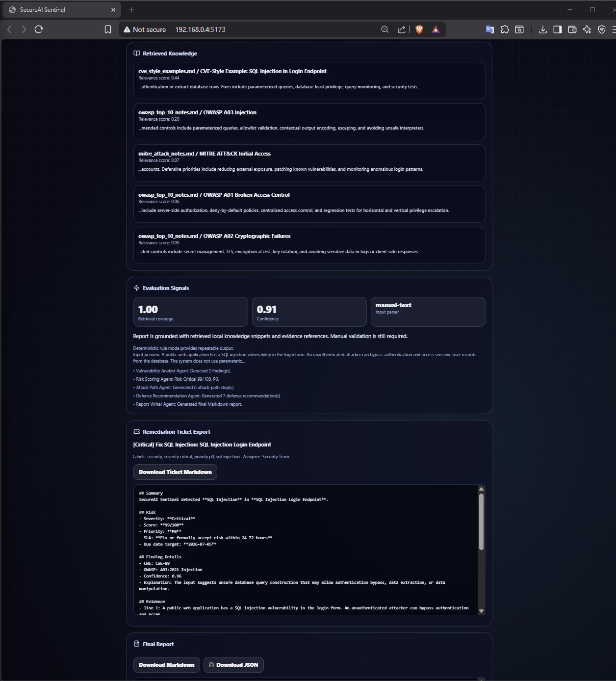Open the Not secure site warning
This screenshot has width=616, height=681.
coord(145,29)
